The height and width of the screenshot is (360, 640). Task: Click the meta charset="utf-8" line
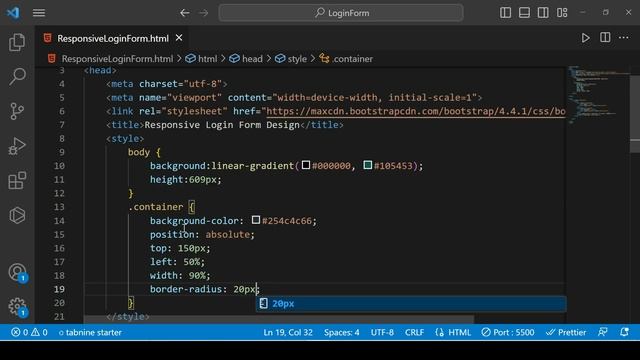click(167, 84)
